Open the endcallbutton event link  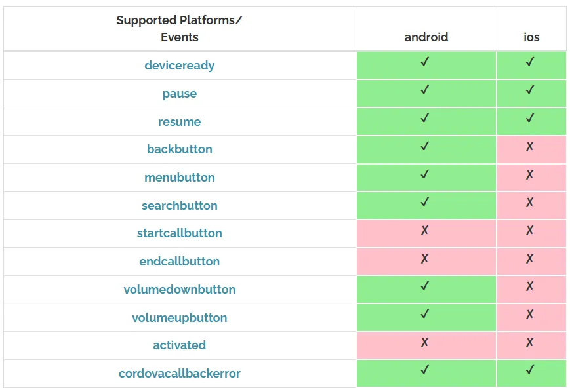(179, 262)
